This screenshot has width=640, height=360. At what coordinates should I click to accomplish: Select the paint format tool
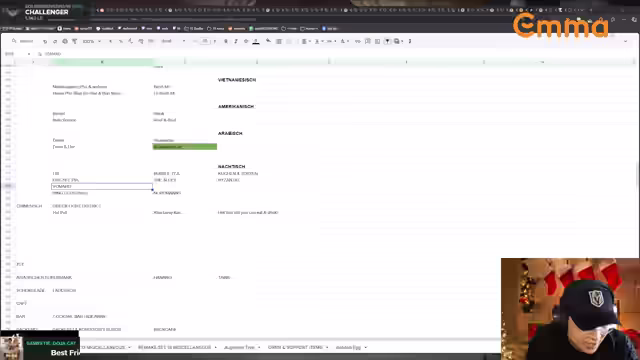coord(75,41)
